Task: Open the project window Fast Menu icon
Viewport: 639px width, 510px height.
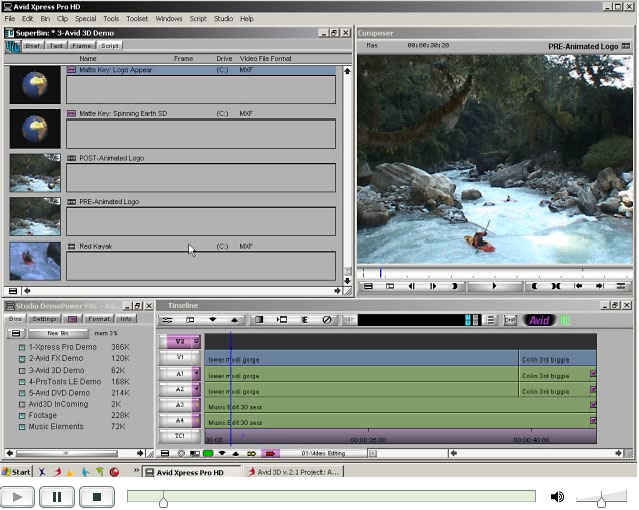Action: point(16,333)
